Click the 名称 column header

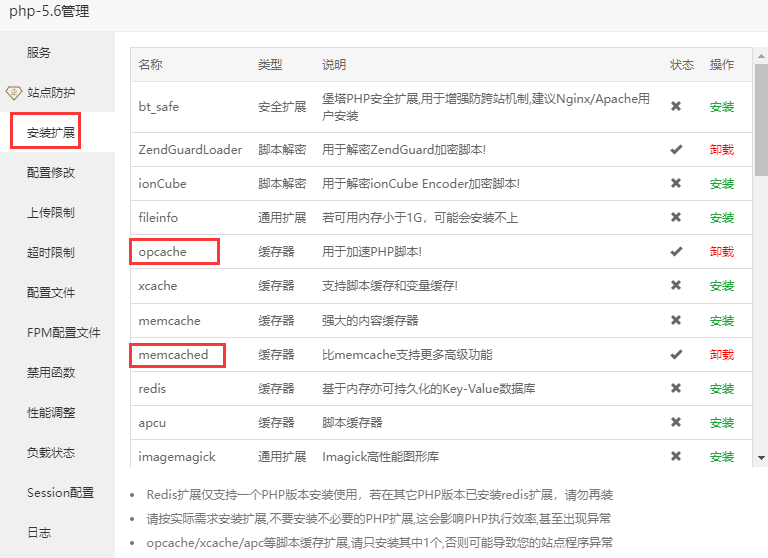[150, 64]
